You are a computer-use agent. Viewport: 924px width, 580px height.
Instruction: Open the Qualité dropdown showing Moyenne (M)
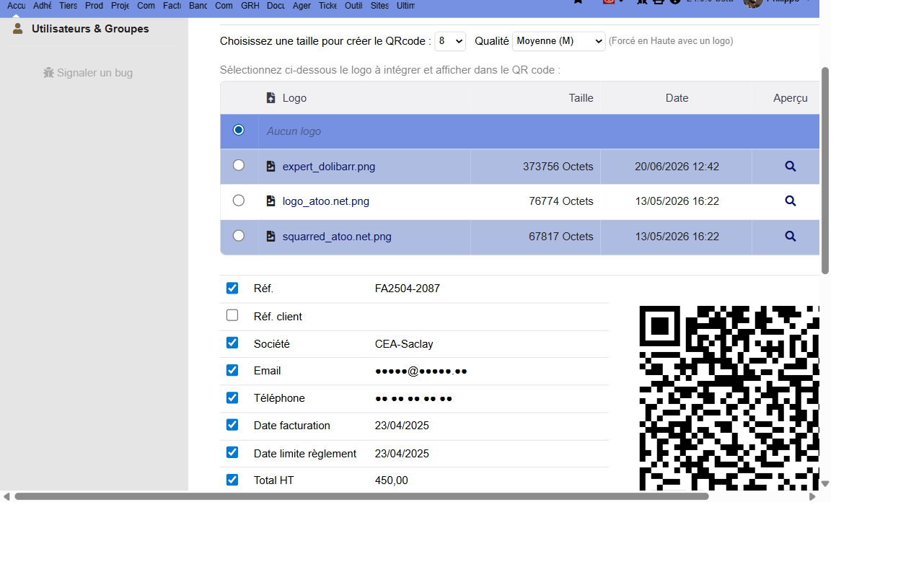559,41
